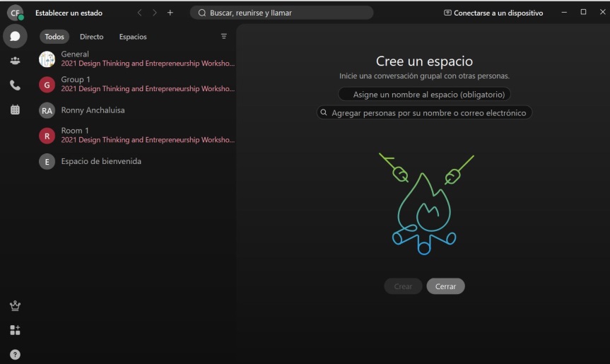Click the crown icon in sidebar

coord(15,306)
